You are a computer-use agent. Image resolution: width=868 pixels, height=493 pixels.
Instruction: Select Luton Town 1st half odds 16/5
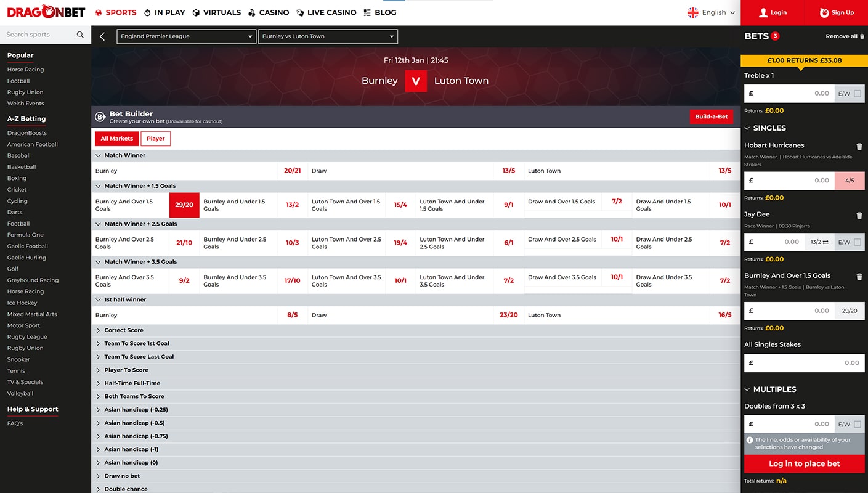(725, 315)
